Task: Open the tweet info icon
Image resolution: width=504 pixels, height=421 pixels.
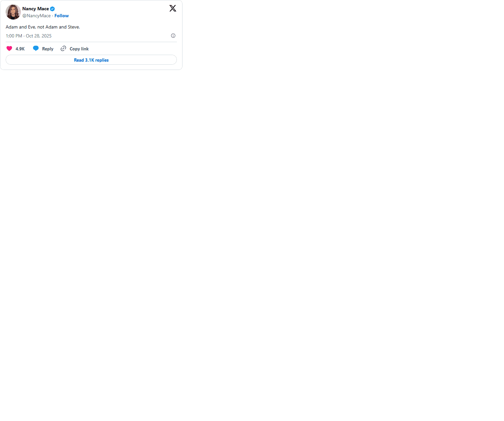Action: [173, 36]
